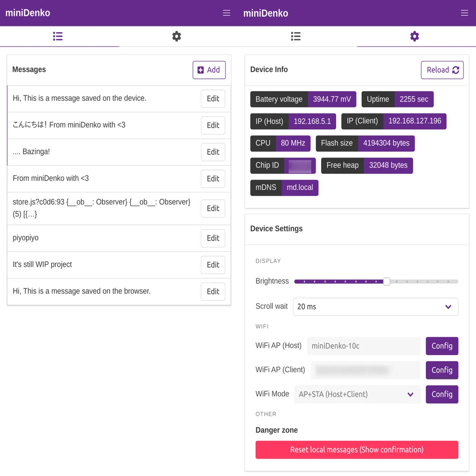Select the gear settings tab in left panel
476x476 pixels.
coord(177,36)
